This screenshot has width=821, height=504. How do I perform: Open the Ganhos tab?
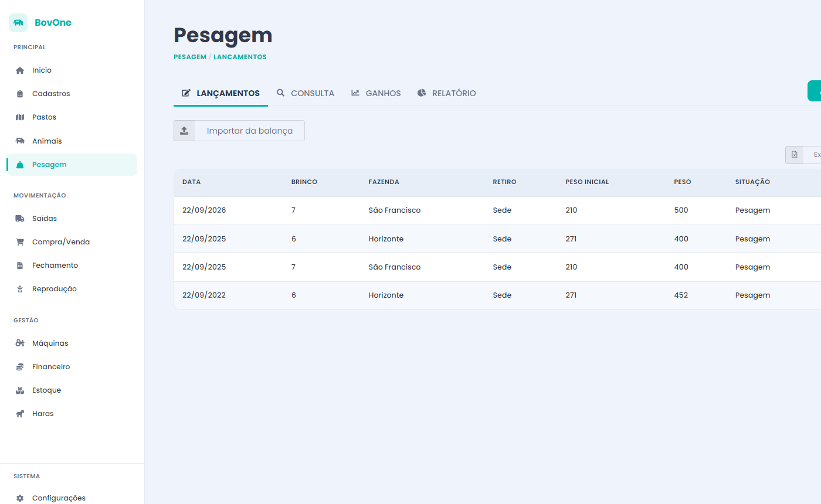click(x=376, y=93)
